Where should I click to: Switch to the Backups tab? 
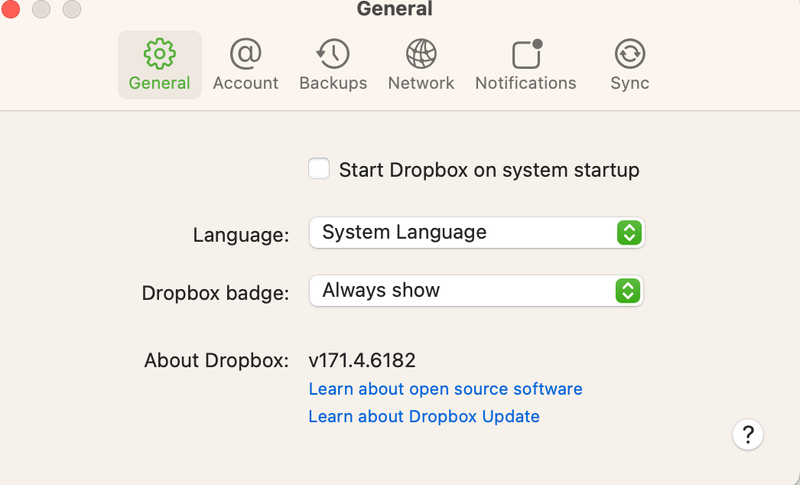tap(333, 65)
